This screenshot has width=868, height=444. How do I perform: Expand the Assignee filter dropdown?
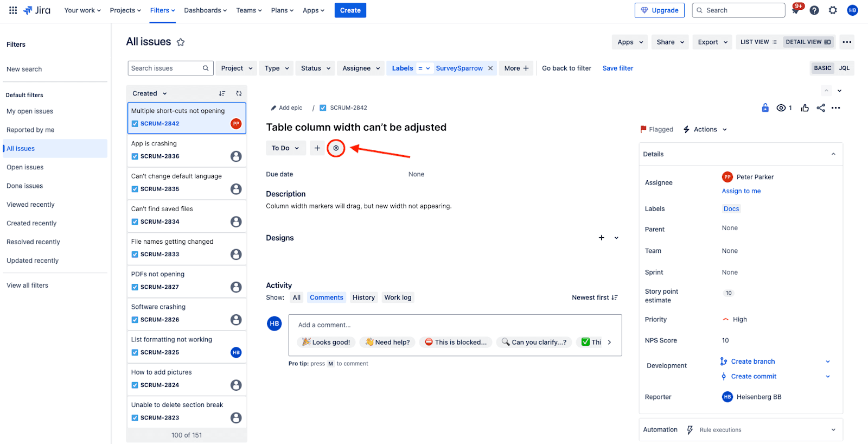pyautogui.click(x=361, y=68)
